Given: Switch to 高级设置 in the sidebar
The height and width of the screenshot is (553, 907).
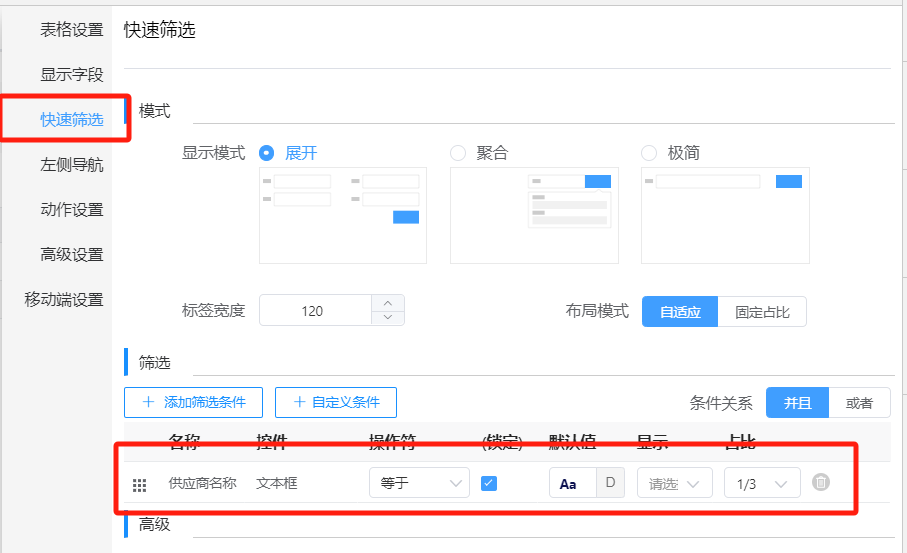Looking at the screenshot, I should 71,255.
